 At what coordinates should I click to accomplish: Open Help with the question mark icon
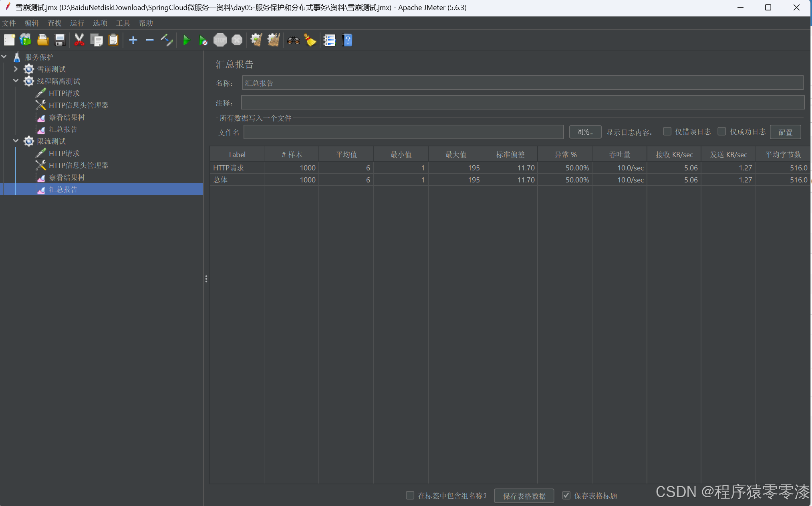pyautogui.click(x=347, y=40)
